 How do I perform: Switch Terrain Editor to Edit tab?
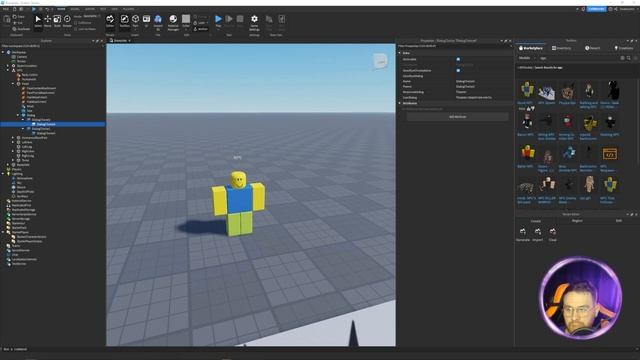pyautogui.click(x=619, y=221)
